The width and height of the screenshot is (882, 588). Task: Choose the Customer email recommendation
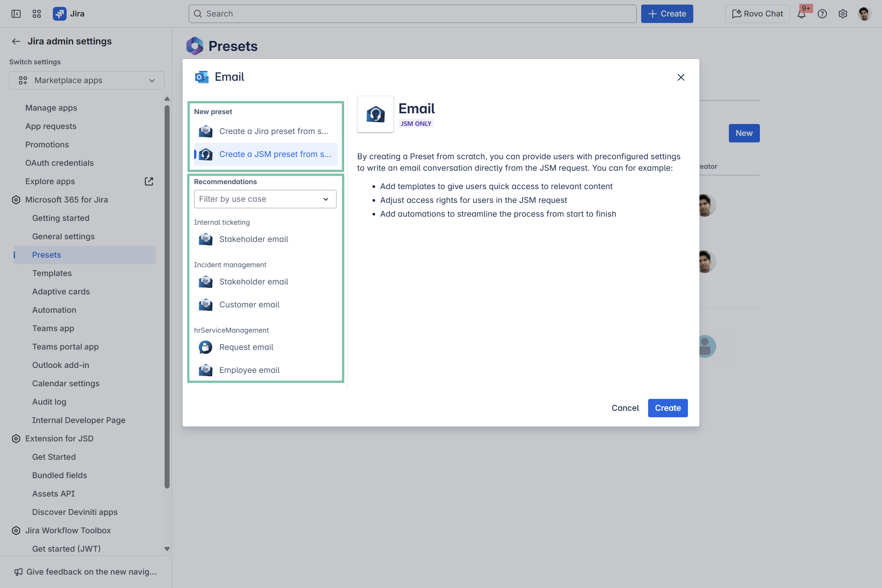click(x=249, y=305)
